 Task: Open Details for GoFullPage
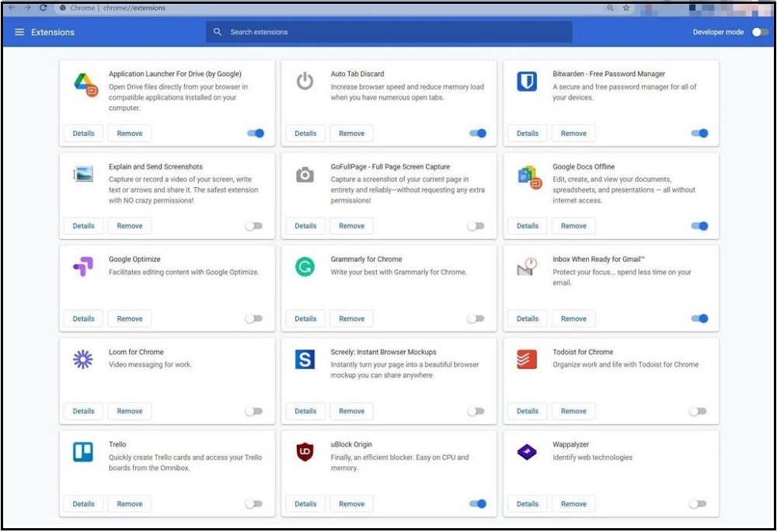[x=305, y=226]
